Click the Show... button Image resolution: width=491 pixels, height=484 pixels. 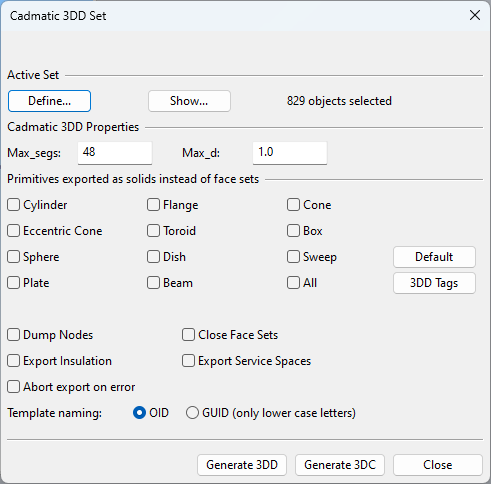189,101
